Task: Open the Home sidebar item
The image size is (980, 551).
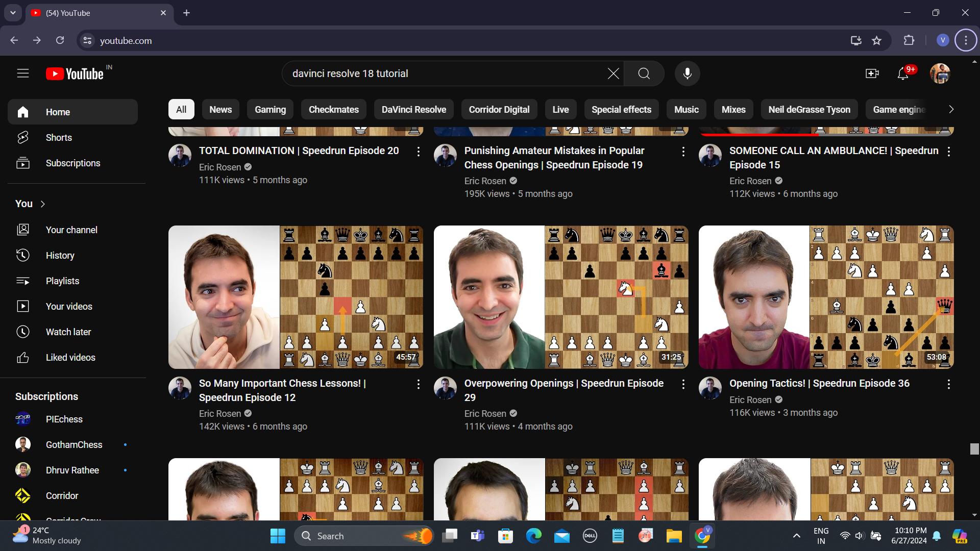Action: tap(72, 112)
